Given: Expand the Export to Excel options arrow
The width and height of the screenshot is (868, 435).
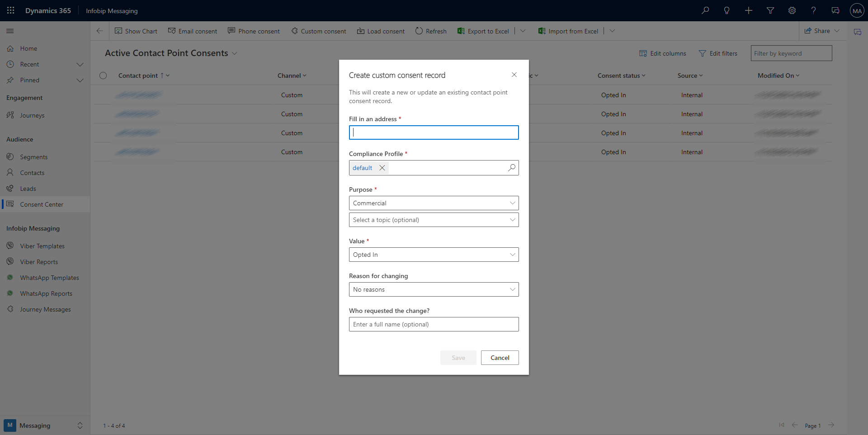Looking at the screenshot, I should tap(523, 31).
